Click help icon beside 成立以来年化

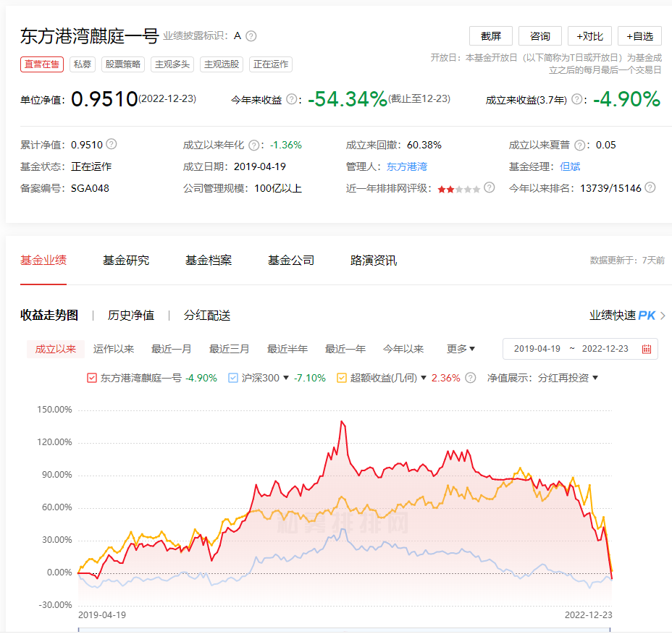(253, 145)
